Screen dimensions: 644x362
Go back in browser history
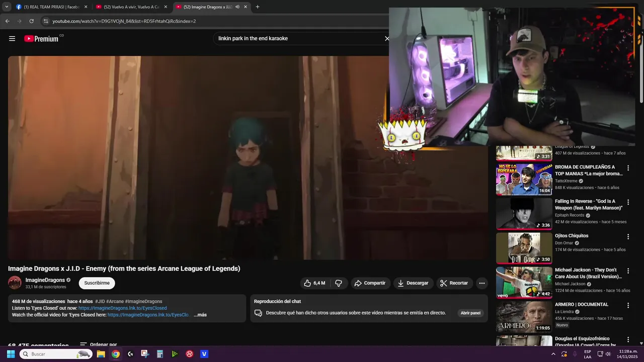point(8,21)
